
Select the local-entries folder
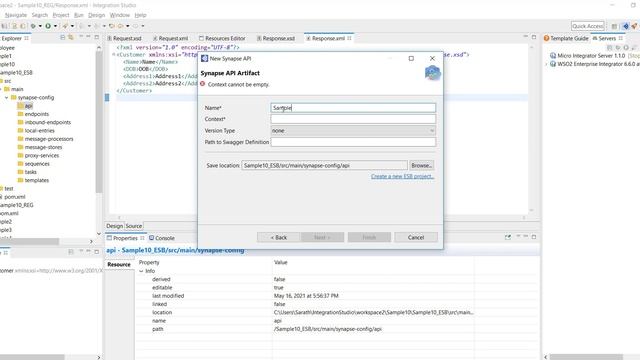[36, 131]
